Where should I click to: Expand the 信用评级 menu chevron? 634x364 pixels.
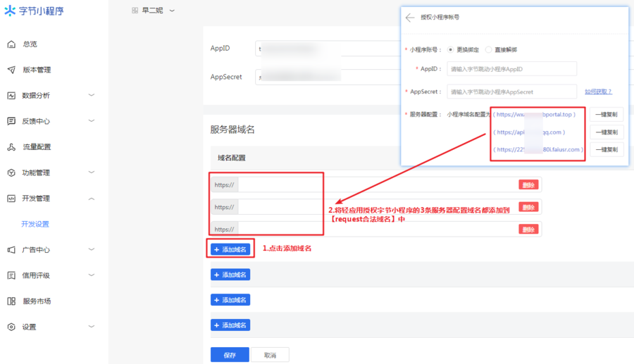coord(92,275)
